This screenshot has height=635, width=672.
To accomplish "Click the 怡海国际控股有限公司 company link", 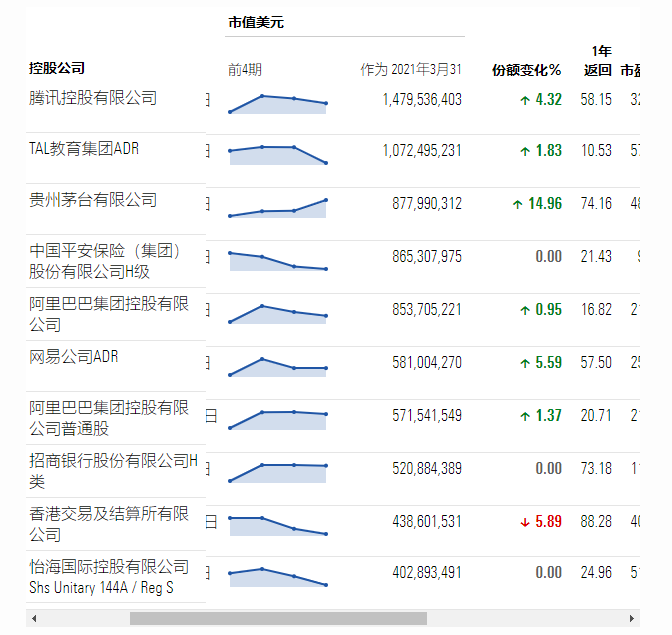I will click(108, 567).
